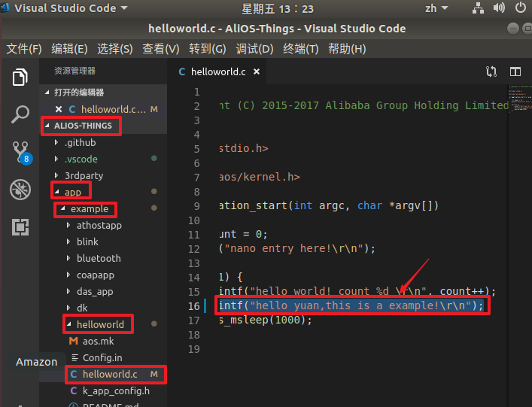Click the code minimap in the editor
The height and width of the screenshot is (407, 532).
coord(520,98)
